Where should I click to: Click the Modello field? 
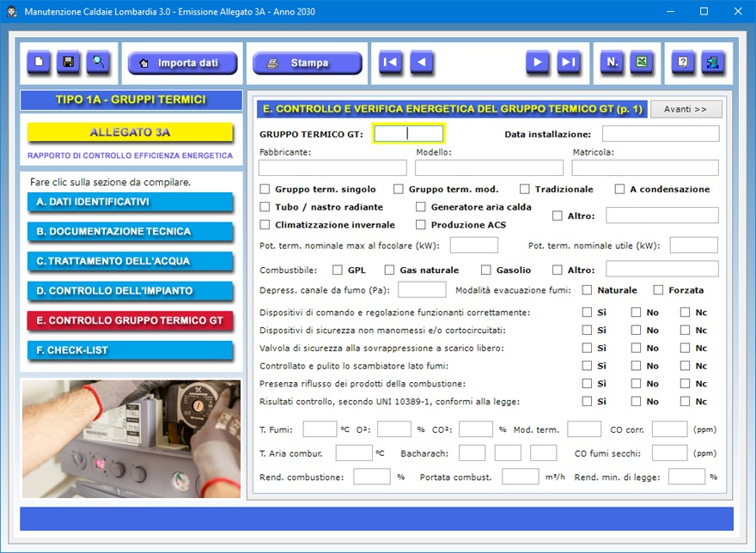pos(489,167)
